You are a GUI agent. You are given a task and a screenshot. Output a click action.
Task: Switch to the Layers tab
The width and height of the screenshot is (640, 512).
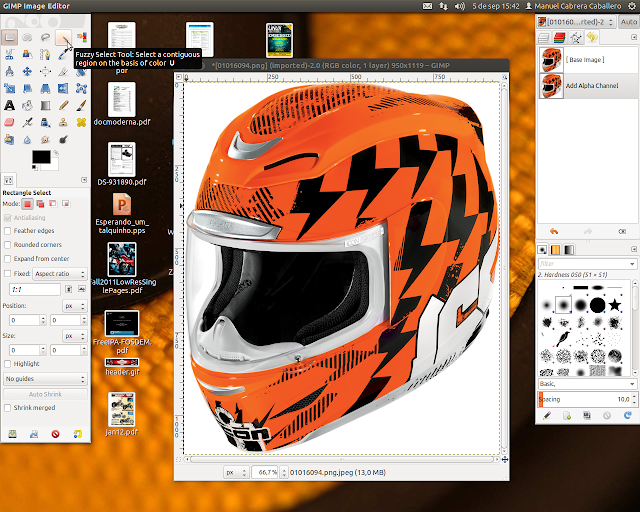[x=543, y=38]
